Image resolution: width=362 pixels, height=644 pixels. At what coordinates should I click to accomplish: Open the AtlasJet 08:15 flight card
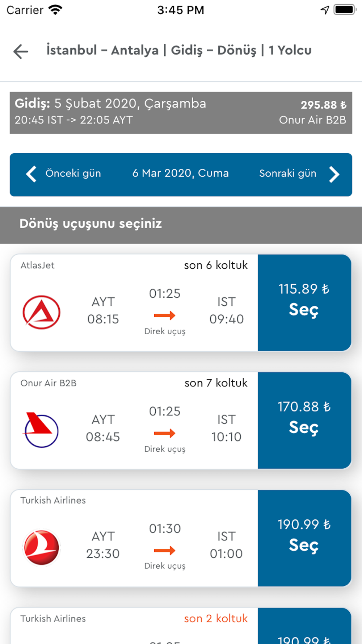coord(134,303)
